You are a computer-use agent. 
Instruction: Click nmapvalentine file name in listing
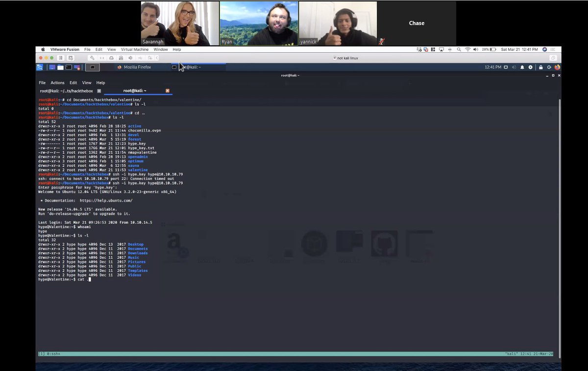[x=143, y=153]
